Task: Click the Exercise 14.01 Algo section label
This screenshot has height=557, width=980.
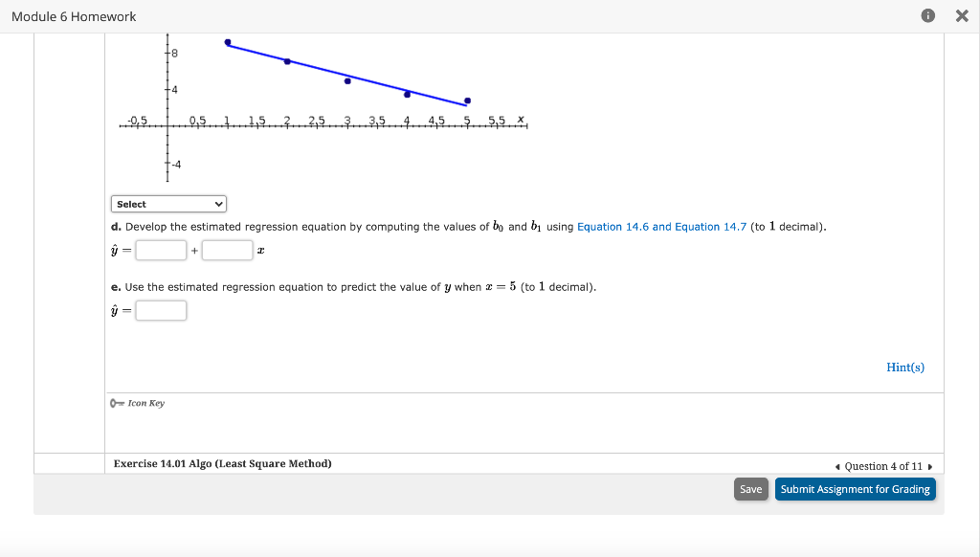Action: 222,463
